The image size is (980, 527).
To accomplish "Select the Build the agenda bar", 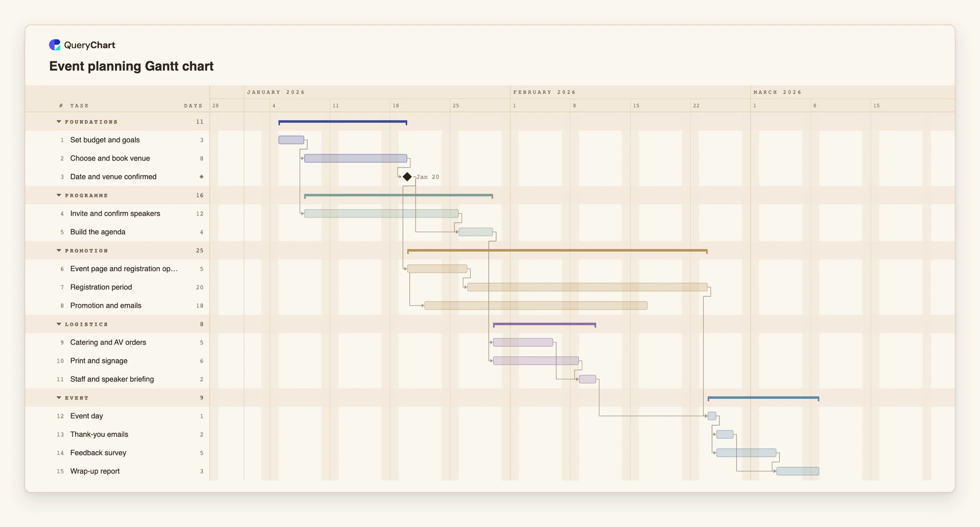I will pos(476,232).
